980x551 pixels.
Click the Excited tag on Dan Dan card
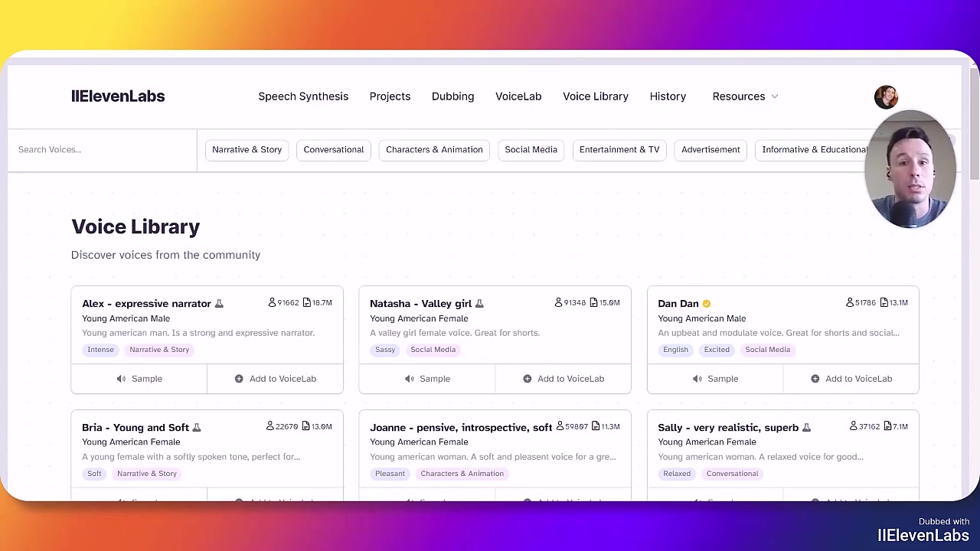(717, 350)
